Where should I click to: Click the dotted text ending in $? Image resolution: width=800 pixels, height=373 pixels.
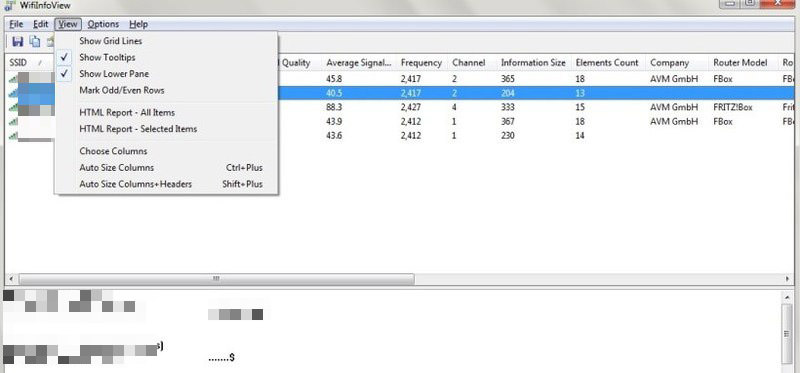[x=221, y=358]
